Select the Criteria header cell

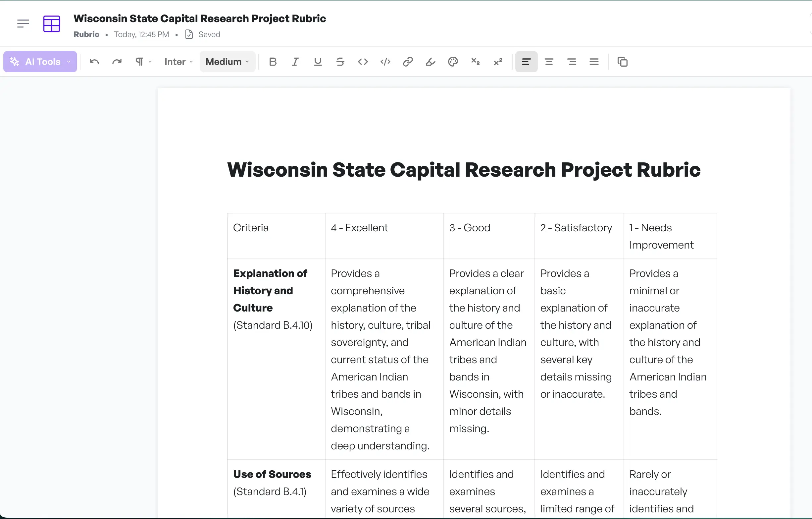coord(276,236)
